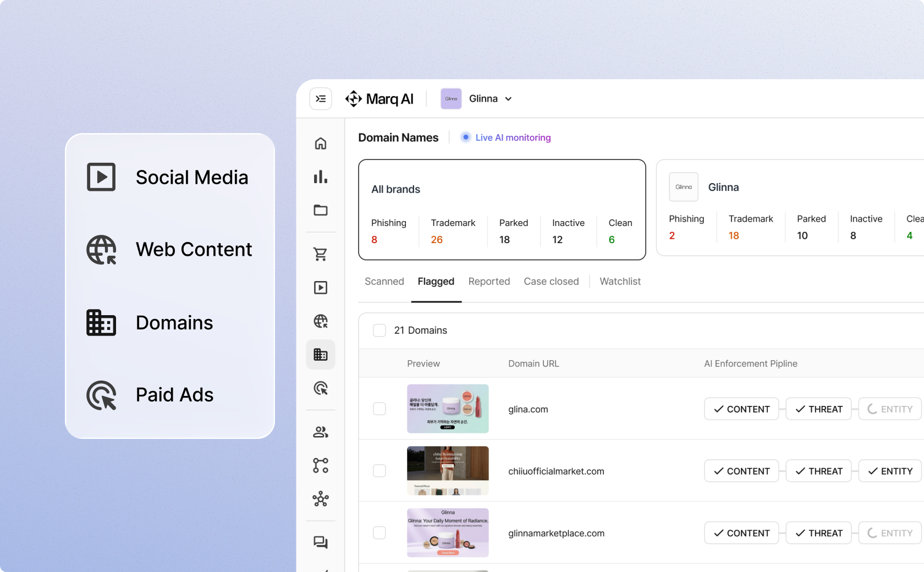Image resolution: width=924 pixels, height=572 pixels.
Task: Click THREAT stage for glina.com
Action: [818, 409]
